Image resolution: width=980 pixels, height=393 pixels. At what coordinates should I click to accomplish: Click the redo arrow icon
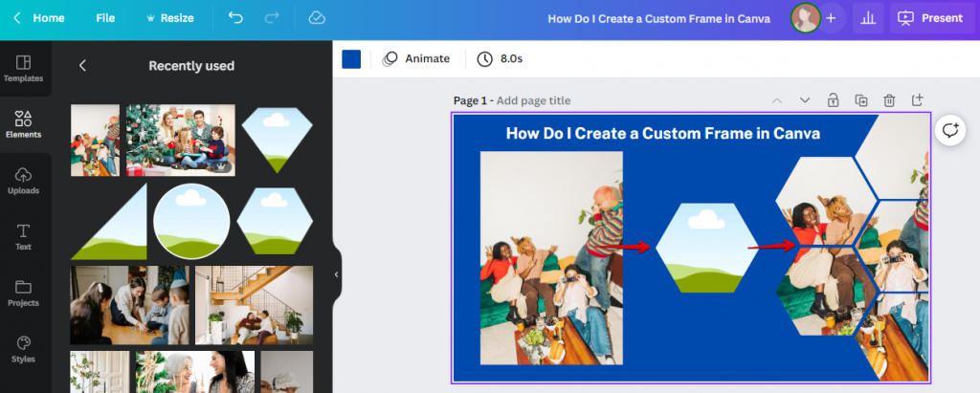click(x=272, y=18)
